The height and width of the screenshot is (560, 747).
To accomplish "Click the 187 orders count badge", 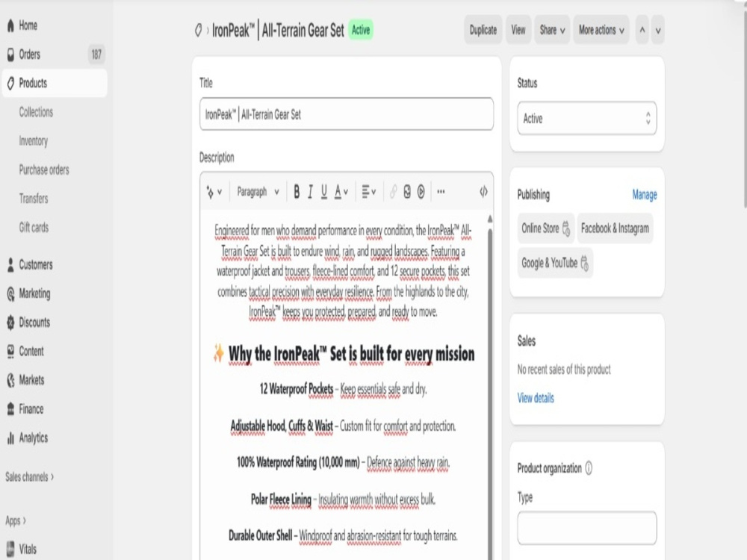I will (x=96, y=55).
